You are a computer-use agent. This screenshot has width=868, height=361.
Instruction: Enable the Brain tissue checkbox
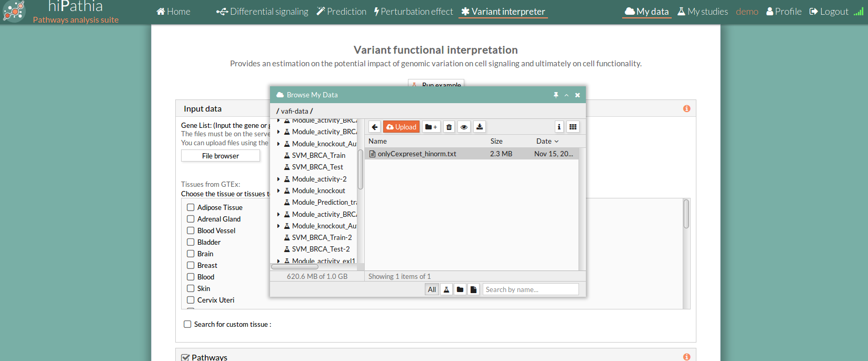(x=191, y=254)
